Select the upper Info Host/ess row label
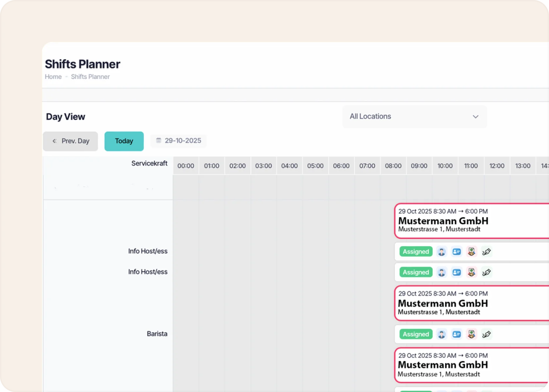 pos(148,251)
